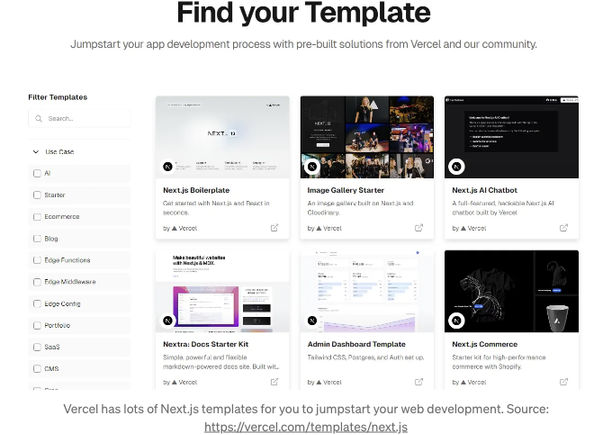Open the Nextra Docs Starter Kit preview thumbnail
This screenshot has width=612, height=435.
[222, 291]
